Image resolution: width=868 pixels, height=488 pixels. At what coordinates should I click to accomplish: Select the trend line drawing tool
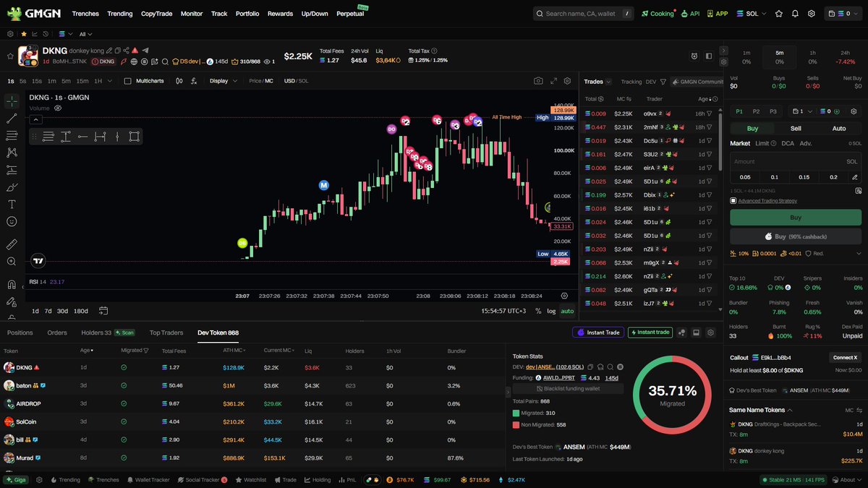[x=12, y=118]
